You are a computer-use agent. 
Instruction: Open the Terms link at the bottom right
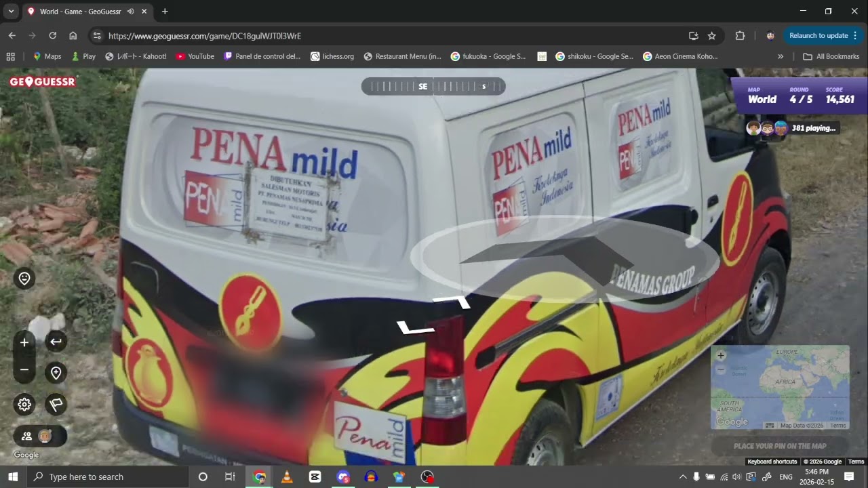click(x=856, y=462)
